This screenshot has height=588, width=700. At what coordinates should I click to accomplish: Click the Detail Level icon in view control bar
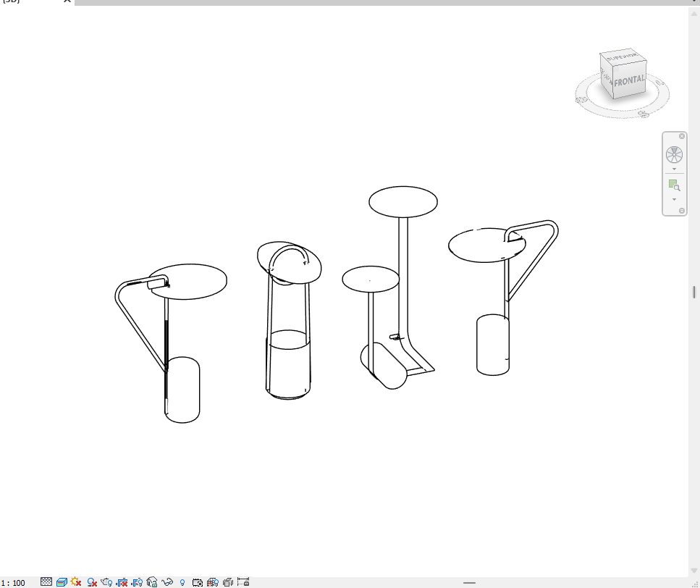46,581
